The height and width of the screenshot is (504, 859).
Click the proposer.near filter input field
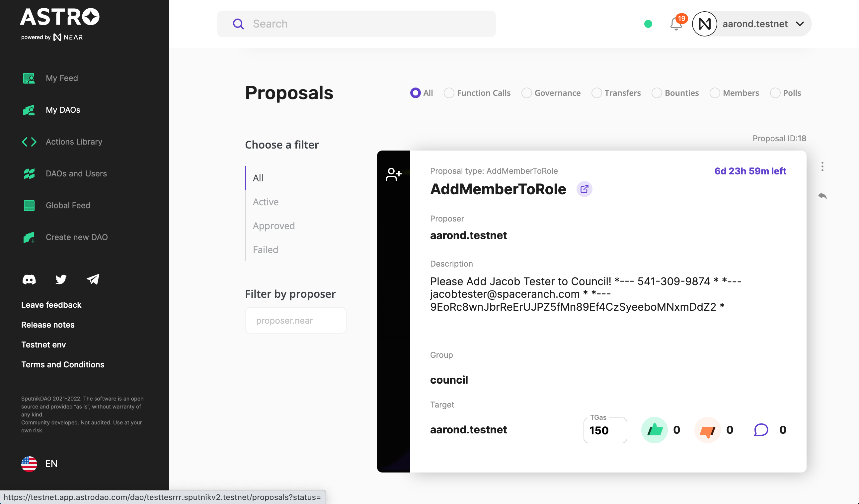point(295,320)
